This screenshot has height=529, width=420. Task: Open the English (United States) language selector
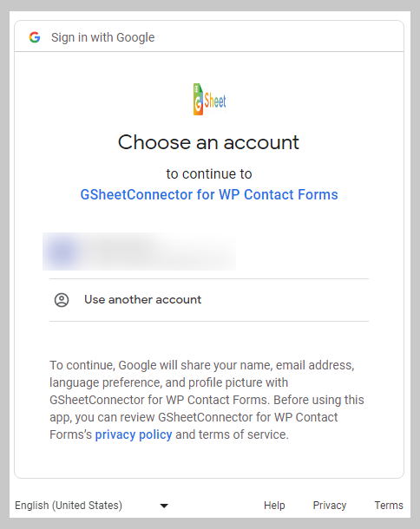click(91, 506)
